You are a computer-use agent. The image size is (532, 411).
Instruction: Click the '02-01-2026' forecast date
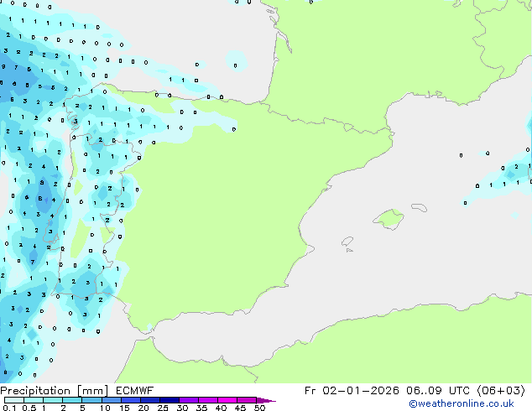point(361,391)
